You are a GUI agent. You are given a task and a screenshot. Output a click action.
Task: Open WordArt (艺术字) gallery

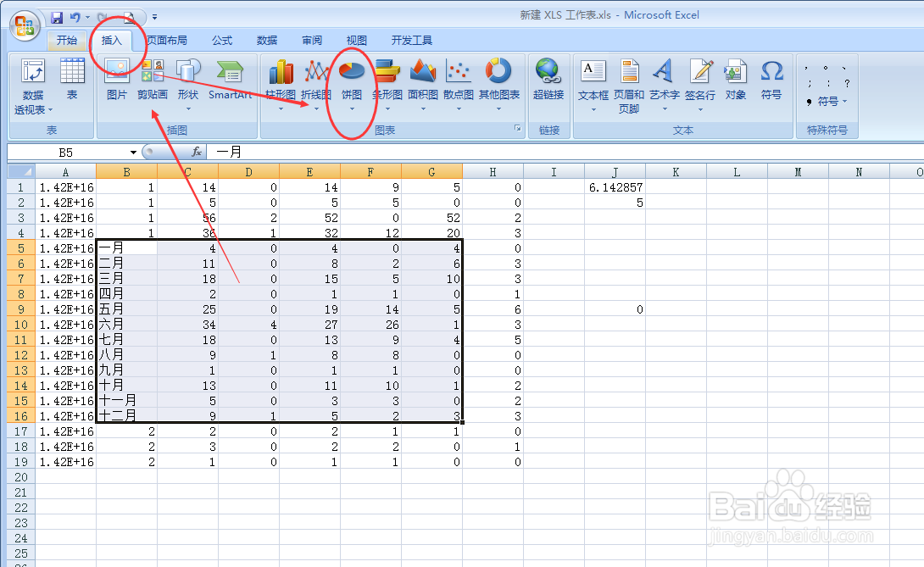tap(665, 84)
